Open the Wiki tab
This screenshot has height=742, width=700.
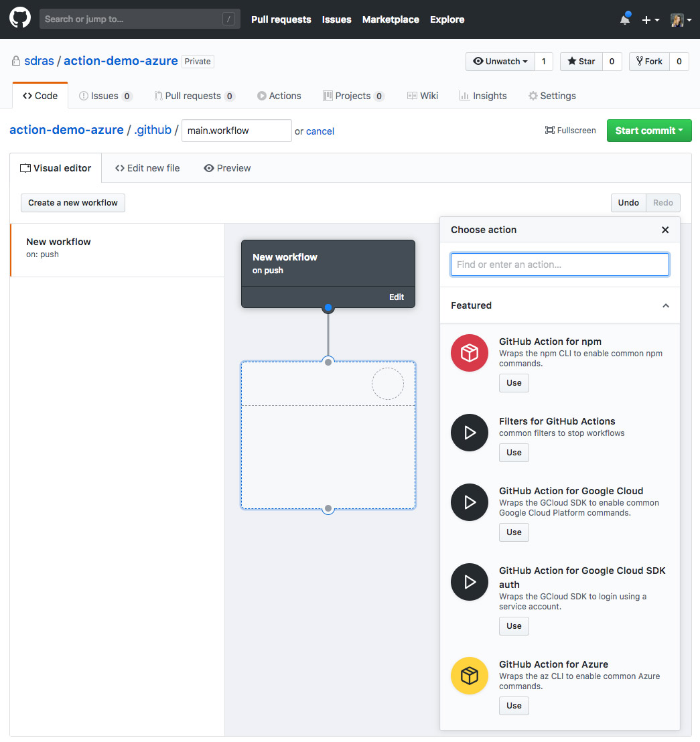(423, 96)
